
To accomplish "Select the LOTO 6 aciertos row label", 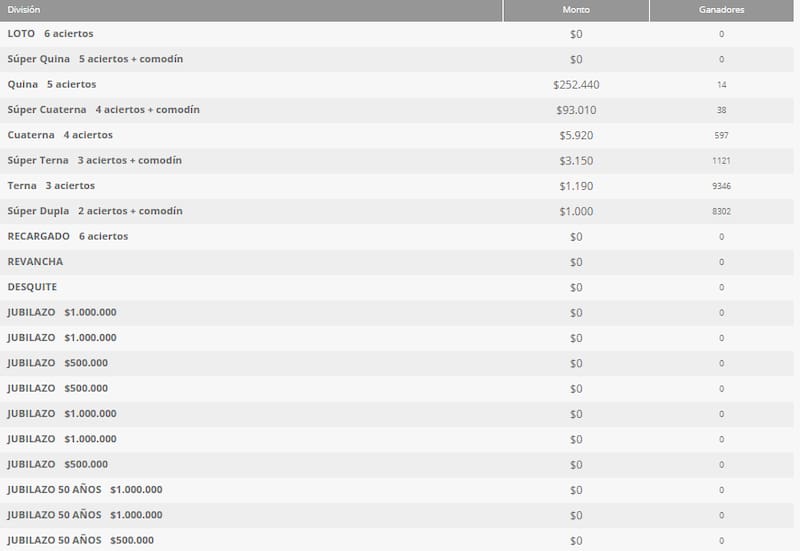I will coord(50,34).
